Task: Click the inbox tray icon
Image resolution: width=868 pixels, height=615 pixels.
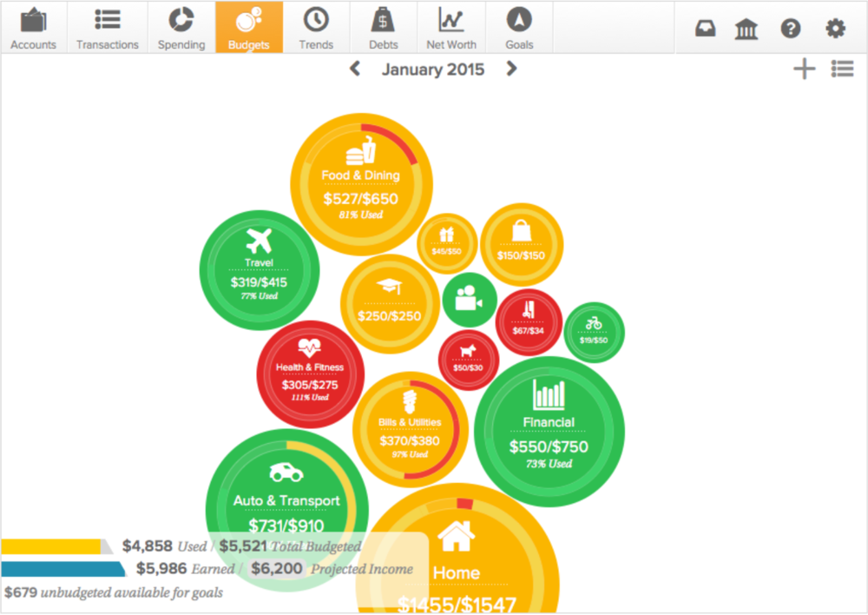Action: [706, 29]
